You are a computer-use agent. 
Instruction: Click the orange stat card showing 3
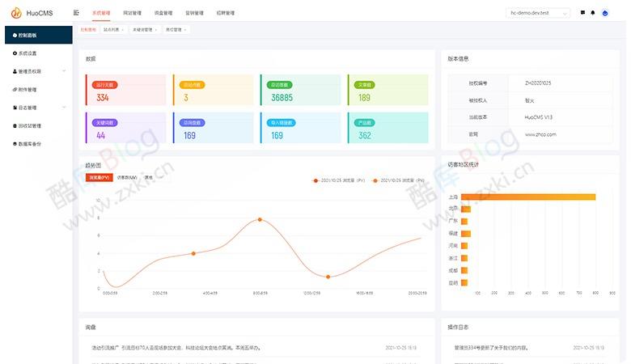pos(214,90)
